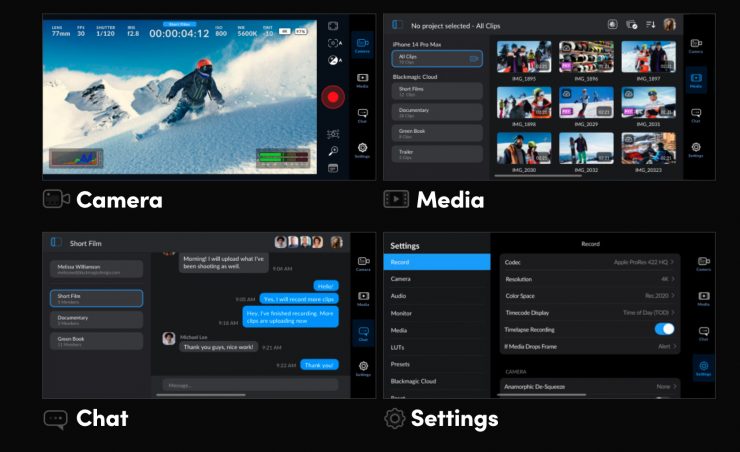
Task: Tap the auto-focus icon in camera view
Action: pyautogui.click(x=333, y=43)
